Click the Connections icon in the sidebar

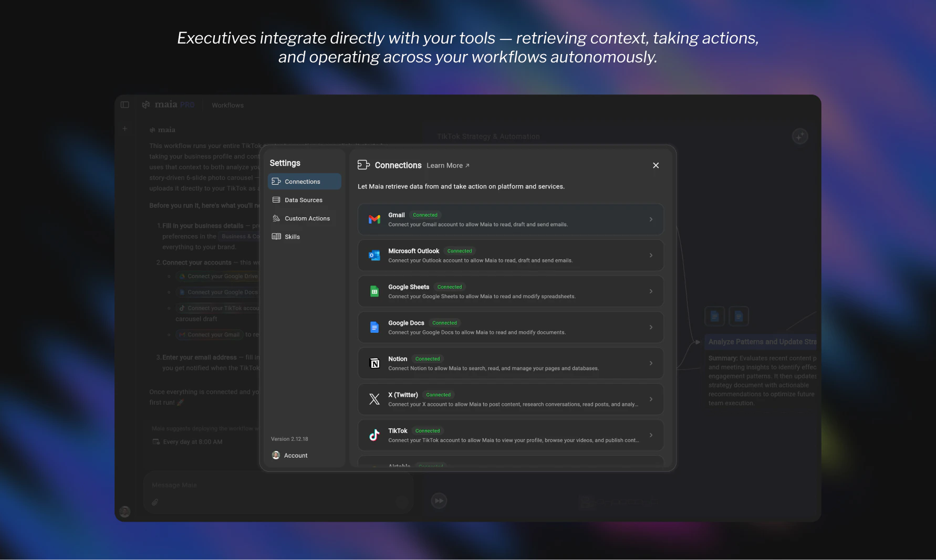click(x=276, y=182)
